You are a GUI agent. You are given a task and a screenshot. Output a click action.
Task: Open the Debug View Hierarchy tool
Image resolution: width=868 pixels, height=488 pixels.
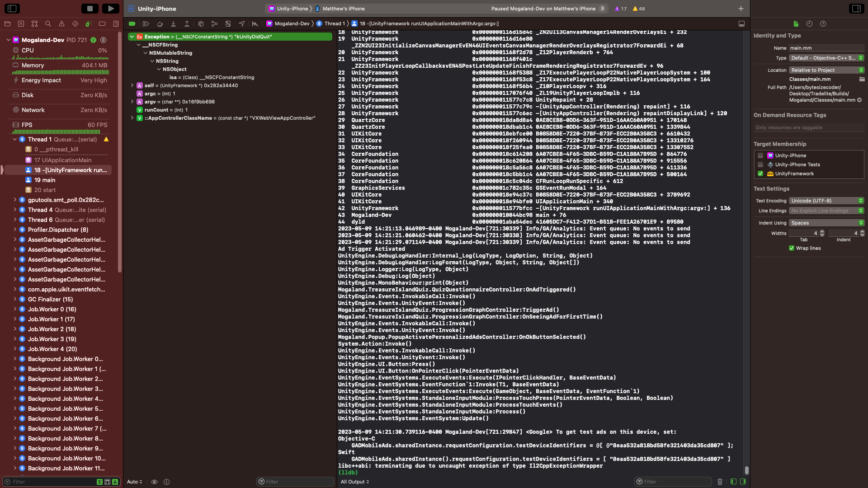click(x=201, y=24)
